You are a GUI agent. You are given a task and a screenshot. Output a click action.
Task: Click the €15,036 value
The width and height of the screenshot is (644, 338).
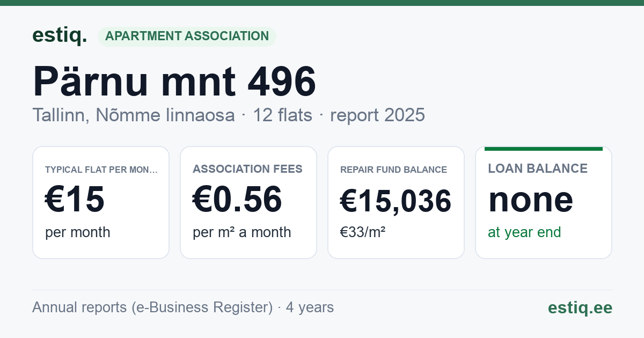(396, 202)
